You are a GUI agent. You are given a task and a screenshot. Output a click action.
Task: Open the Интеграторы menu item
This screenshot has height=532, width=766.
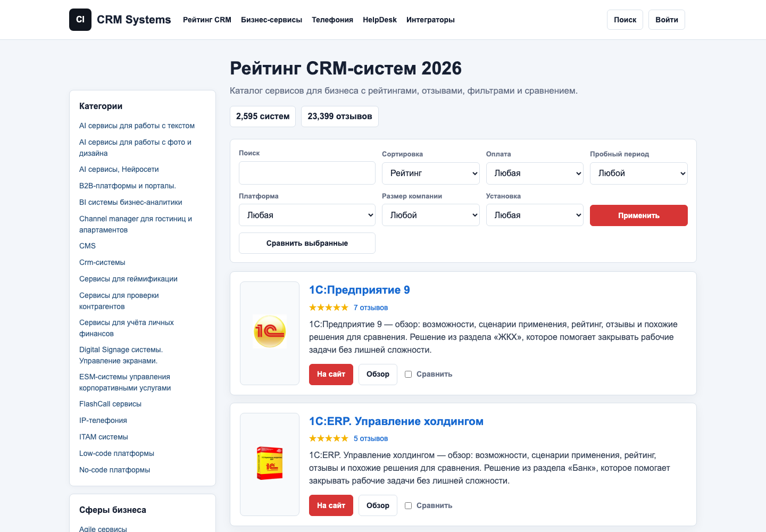pyautogui.click(x=430, y=20)
